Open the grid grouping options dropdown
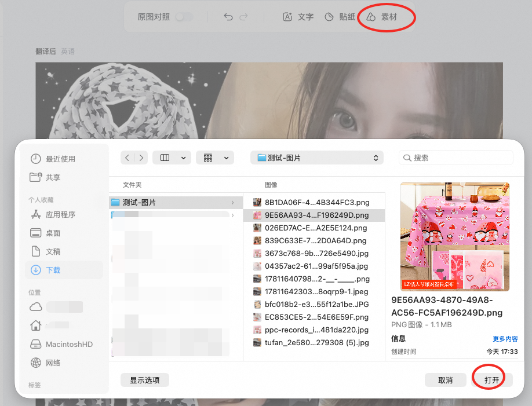Viewport: 532px width, 406px height. pyautogui.click(x=215, y=158)
